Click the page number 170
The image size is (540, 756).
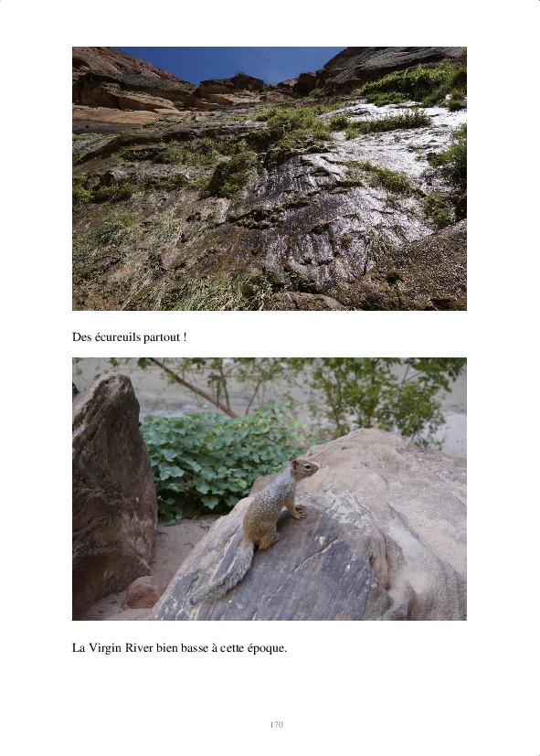pyautogui.click(x=277, y=725)
